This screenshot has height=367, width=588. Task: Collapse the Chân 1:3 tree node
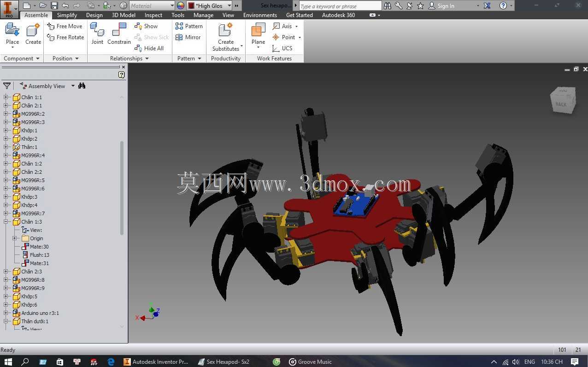point(6,222)
